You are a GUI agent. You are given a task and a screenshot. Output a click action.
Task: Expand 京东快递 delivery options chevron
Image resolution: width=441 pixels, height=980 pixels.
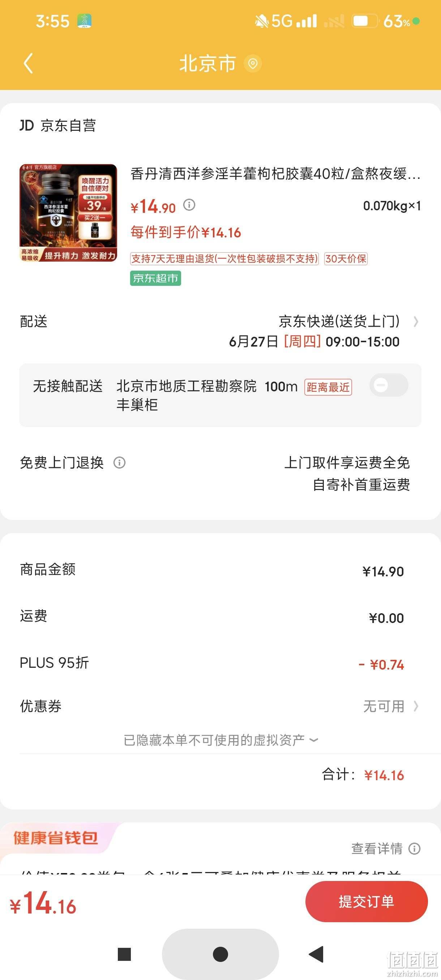[x=416, y=322]
